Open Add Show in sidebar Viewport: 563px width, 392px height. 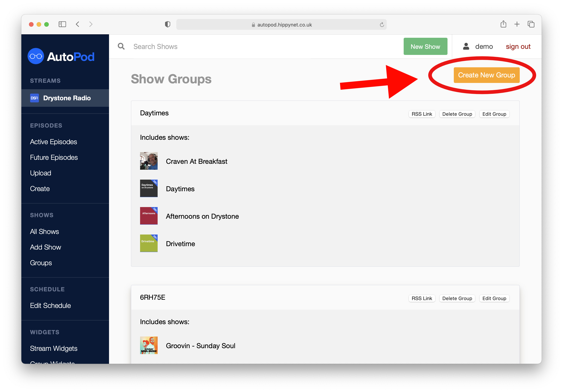(x=46, y=247)
